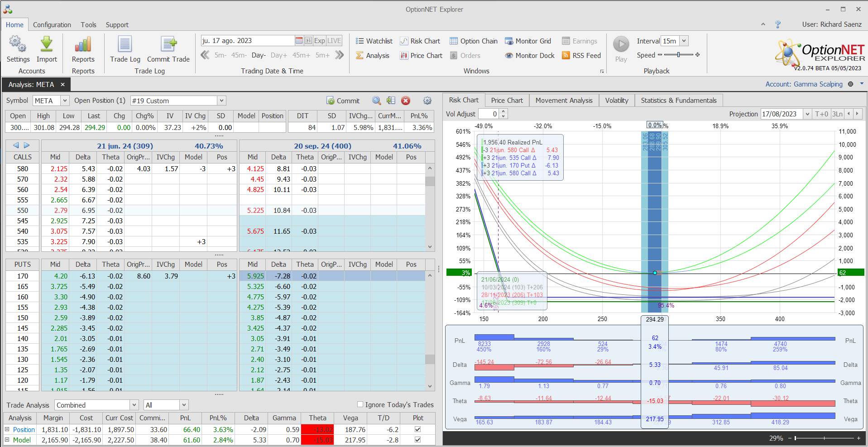
Task: Click the red delete position icon
Action: pos(406,101)
